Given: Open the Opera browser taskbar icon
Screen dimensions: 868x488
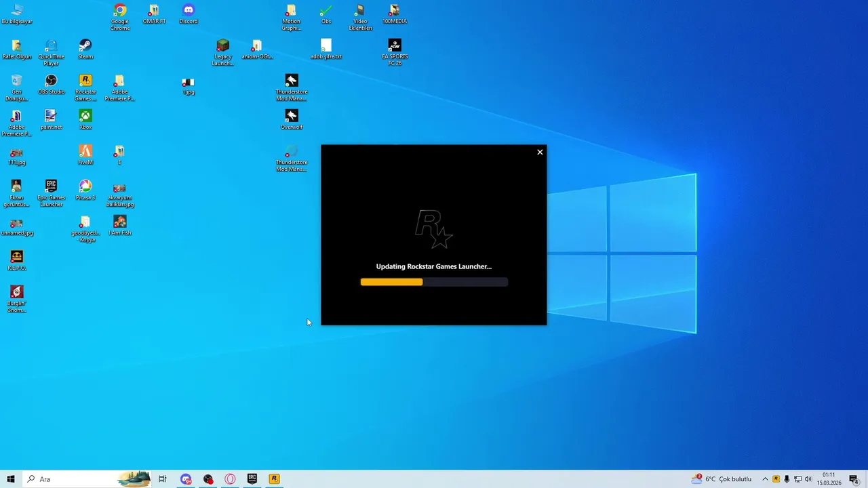Looking at the screenshot, I should click(230, 479).
